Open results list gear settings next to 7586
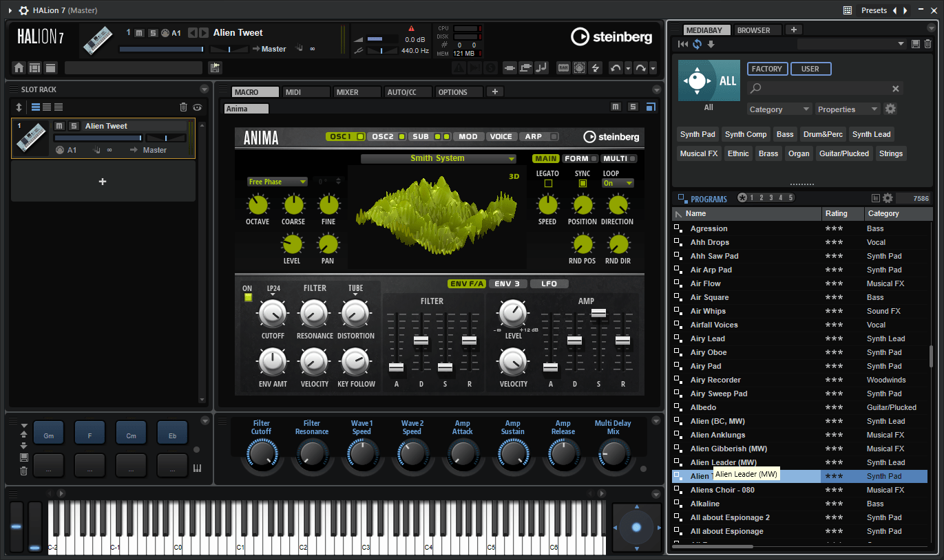This screenshot has width=944, height=560. tap(888, 198)
